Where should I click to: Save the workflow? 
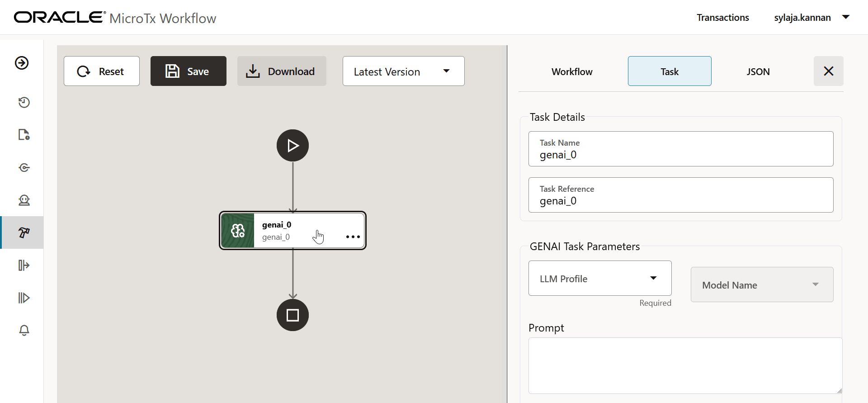click(x=189, y=71)
